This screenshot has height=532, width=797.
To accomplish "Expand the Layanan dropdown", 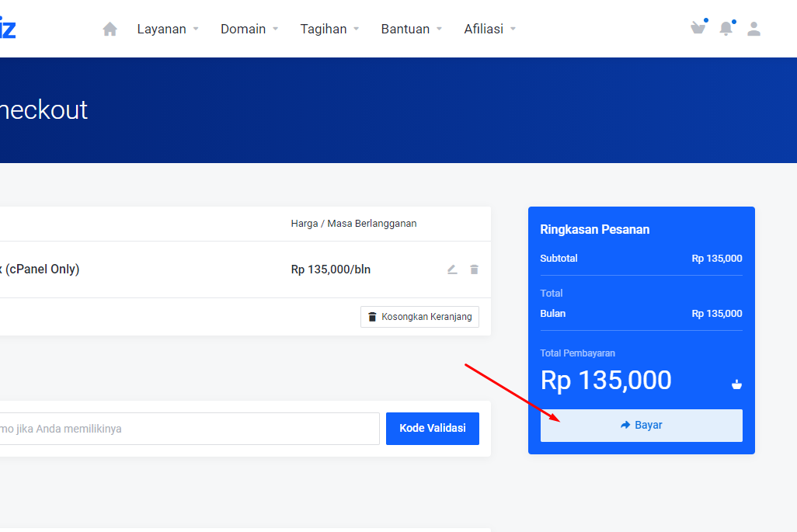I will 168,29.
